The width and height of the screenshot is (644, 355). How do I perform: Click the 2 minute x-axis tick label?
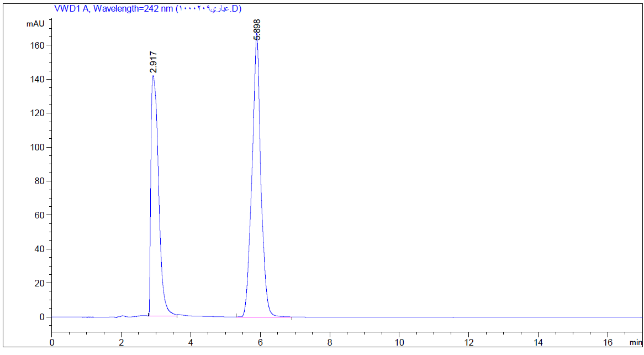click(x=121, y=342)
